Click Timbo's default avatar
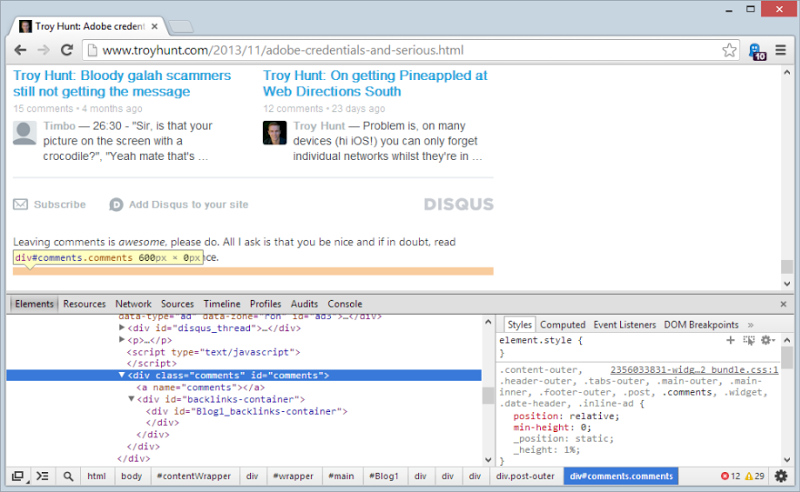This screenshot has width=800, height=492. click(x=24, y=133)
